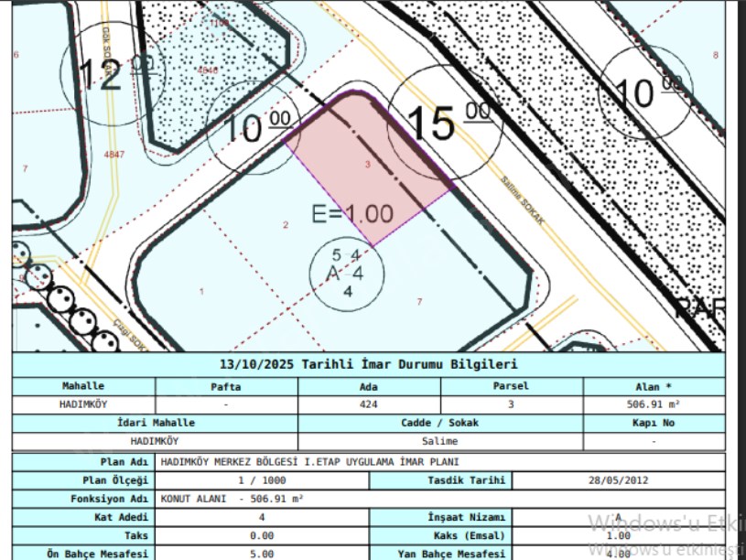
Task: Click the A-4 building code circle symbol
Action: pyautogui.click(x=347, y=272)
